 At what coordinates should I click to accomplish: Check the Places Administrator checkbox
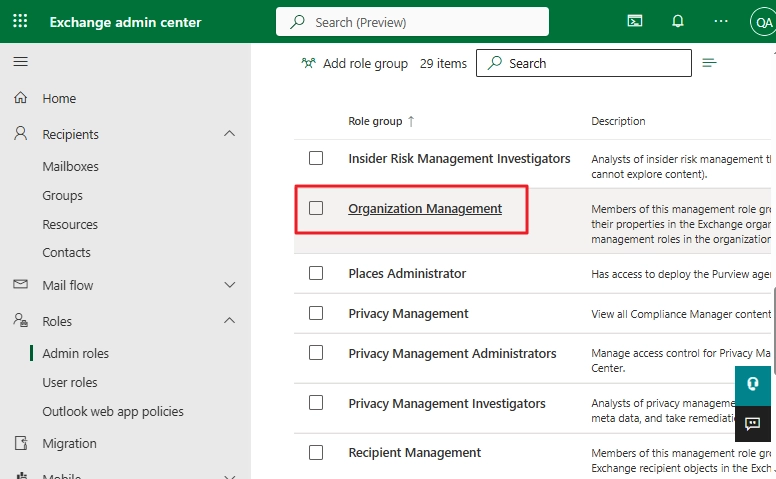(316, 273)
